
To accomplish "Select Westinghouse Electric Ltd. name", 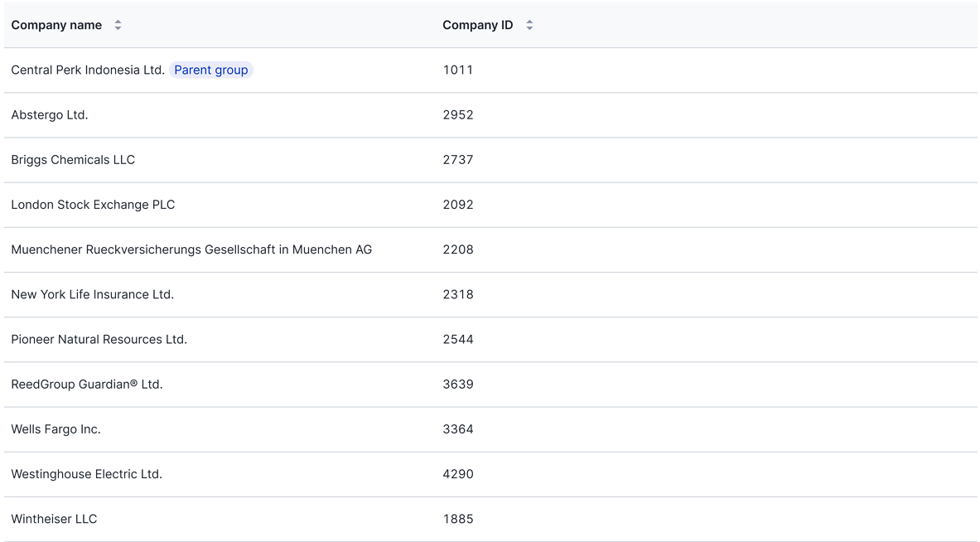I will [x=87, y=475].
